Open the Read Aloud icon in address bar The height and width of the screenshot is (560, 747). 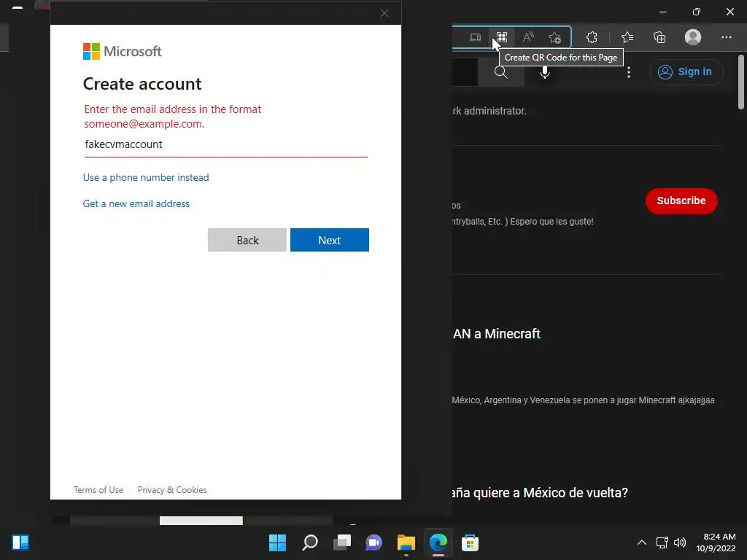tap(528, 37)
